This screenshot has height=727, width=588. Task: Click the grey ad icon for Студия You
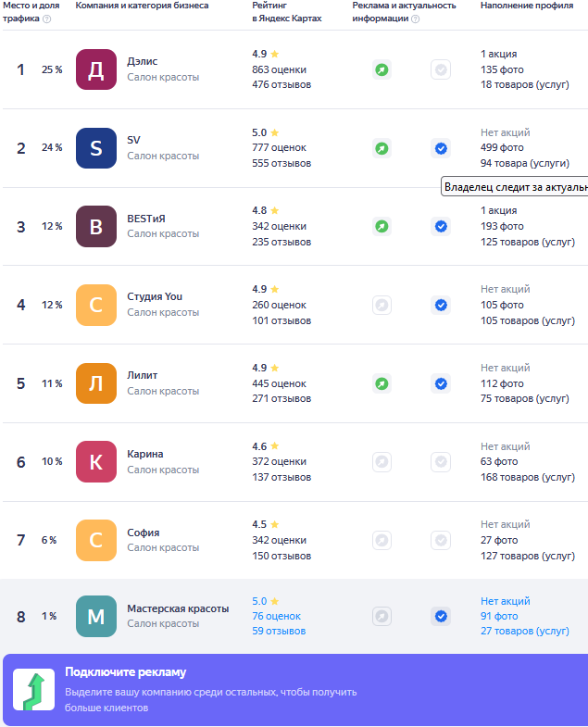pyautogui.click(x=382, y=305)
